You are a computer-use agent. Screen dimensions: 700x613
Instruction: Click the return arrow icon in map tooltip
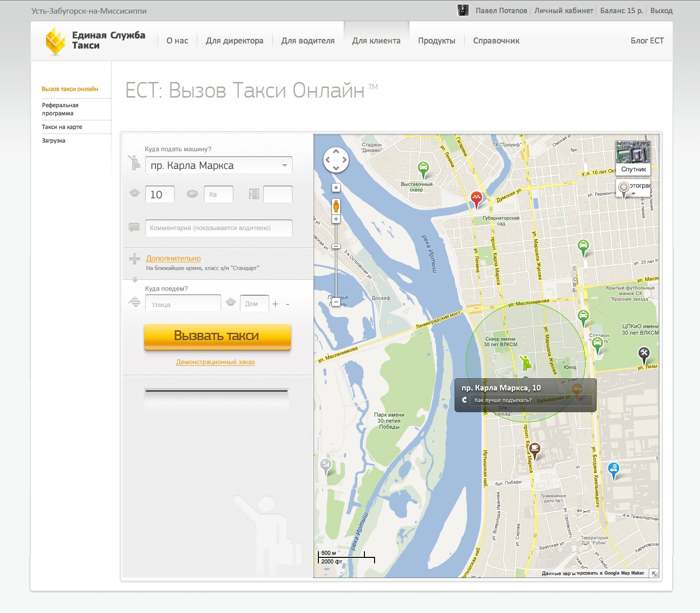coord(464,400)
